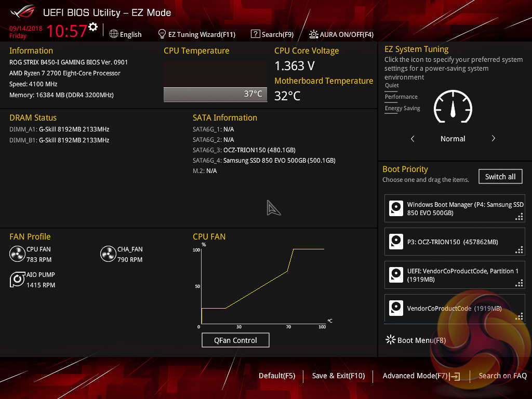Open QFan Control

coord(235,340)
